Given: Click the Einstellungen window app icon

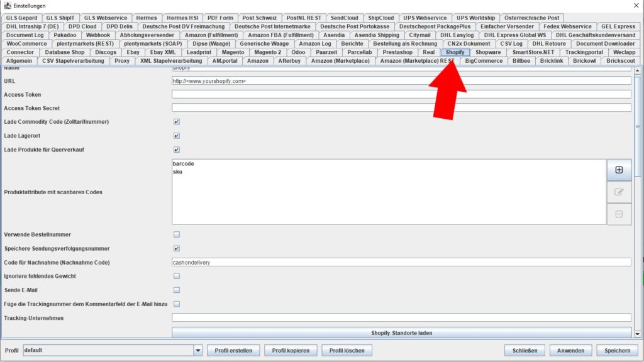Looking at the screenshot, I should [7, 6].
